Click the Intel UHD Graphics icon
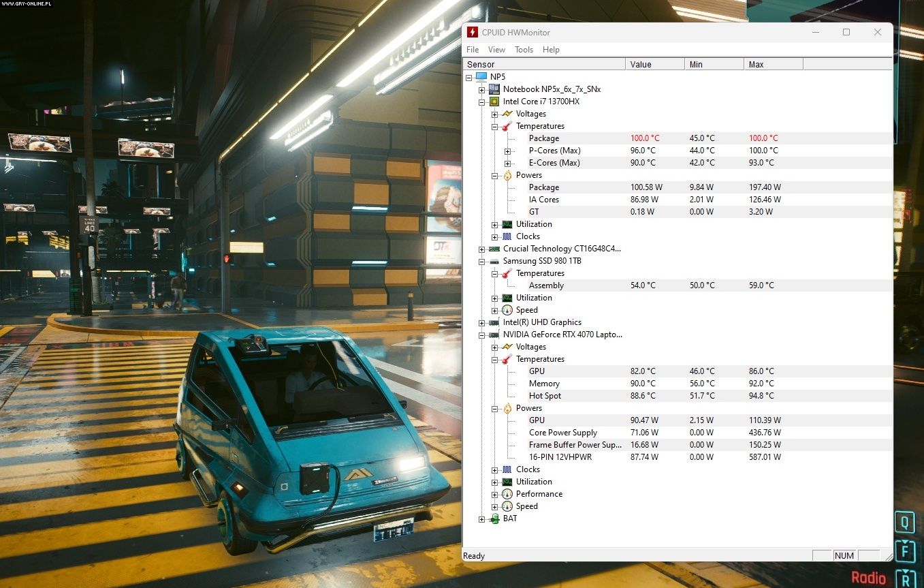The image size is (924, 588). [x=494, y=322]
